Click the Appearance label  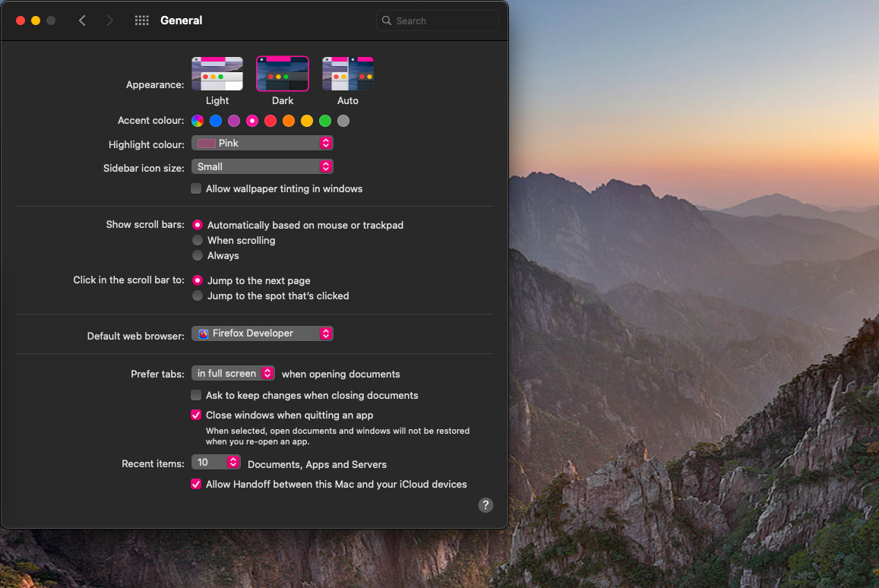click(x=155, y=84)
